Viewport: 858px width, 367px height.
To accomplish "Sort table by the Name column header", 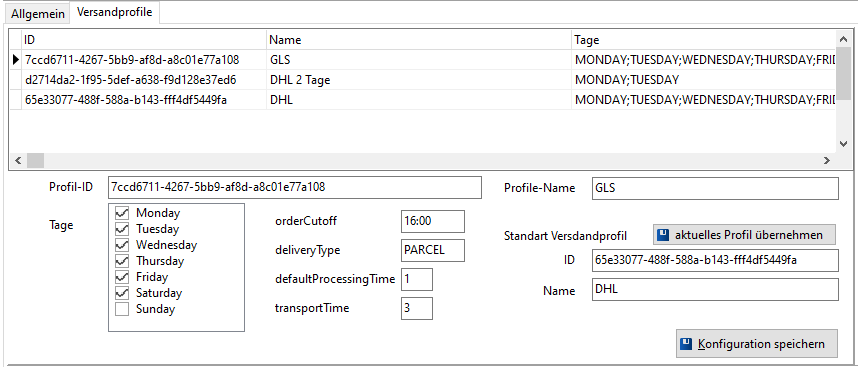I will click(419, 40).
